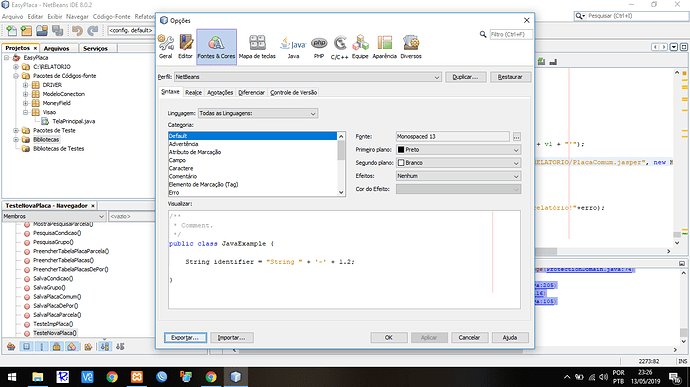Switch to the Controle de Versão tab
690x387 pixels.
[x=294, y=92]
